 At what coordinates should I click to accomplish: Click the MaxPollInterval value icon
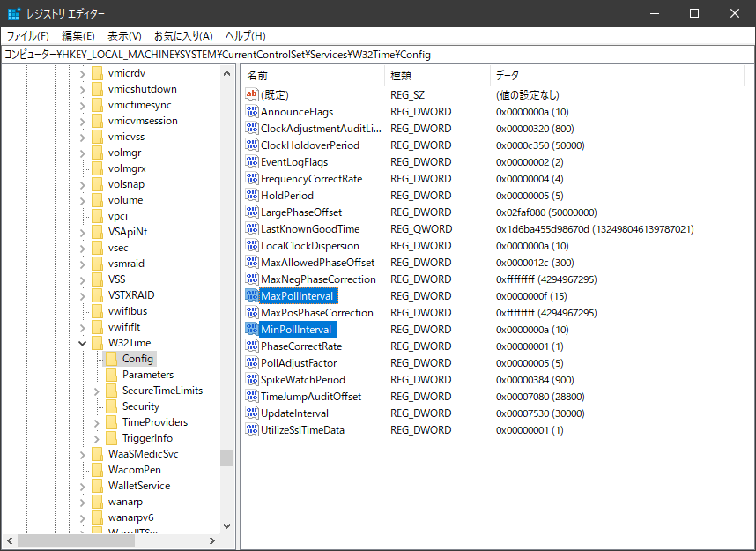tap(252, 295)
